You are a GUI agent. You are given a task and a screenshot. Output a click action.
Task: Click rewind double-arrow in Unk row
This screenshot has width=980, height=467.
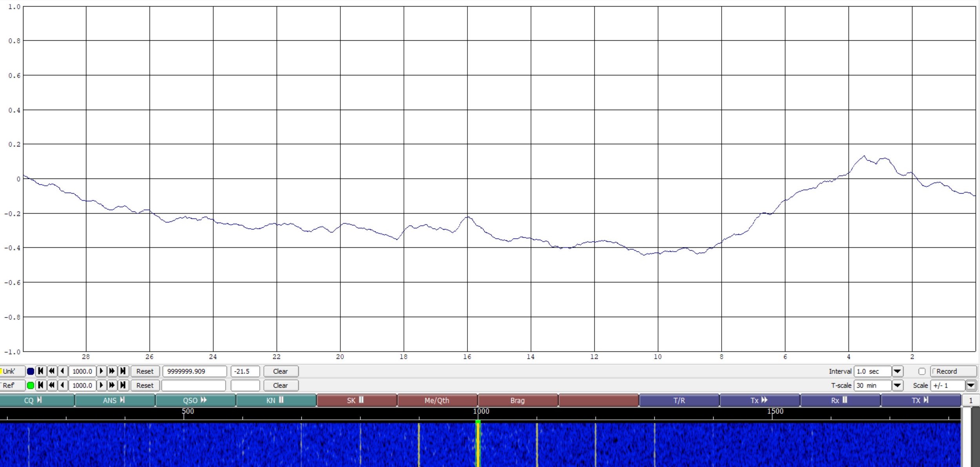[x=51, y=371]
